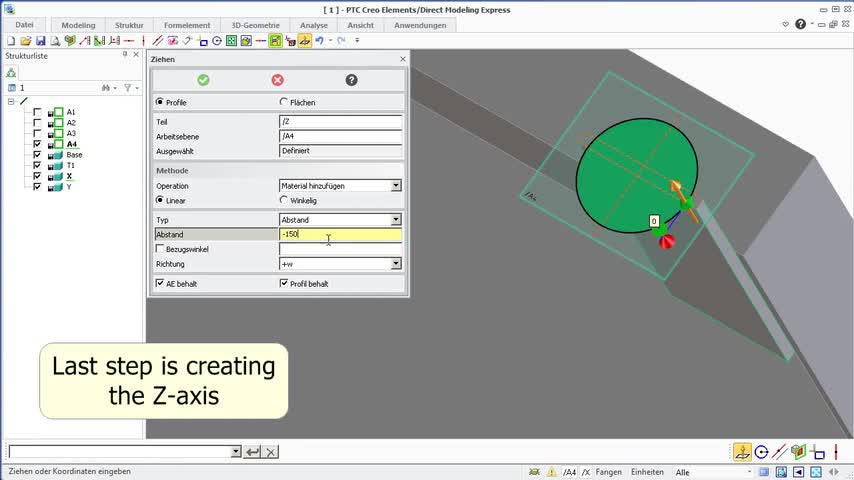Viewport: 854px width, 480px height.
Task: Select the vertical red line tool in top toolbar
Action: [143, 41]
